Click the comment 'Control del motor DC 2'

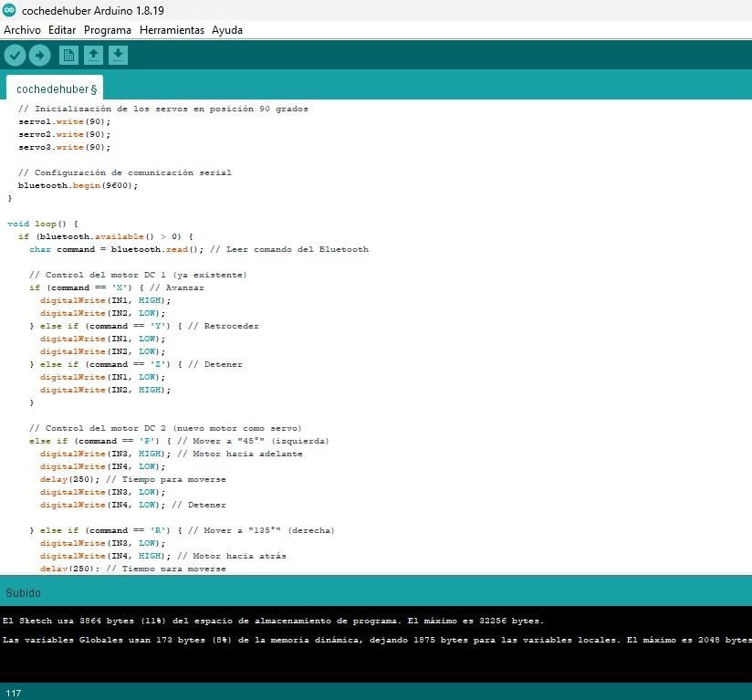click(165, 428)
